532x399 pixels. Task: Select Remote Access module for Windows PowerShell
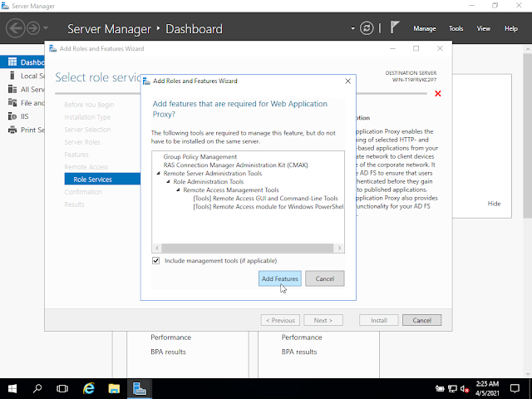(268, 207)
